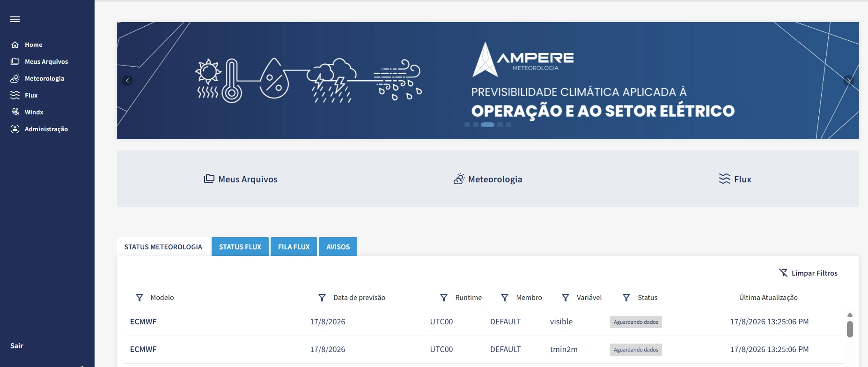Open the Meus Arquivos shortcut card

coord(241,179)
